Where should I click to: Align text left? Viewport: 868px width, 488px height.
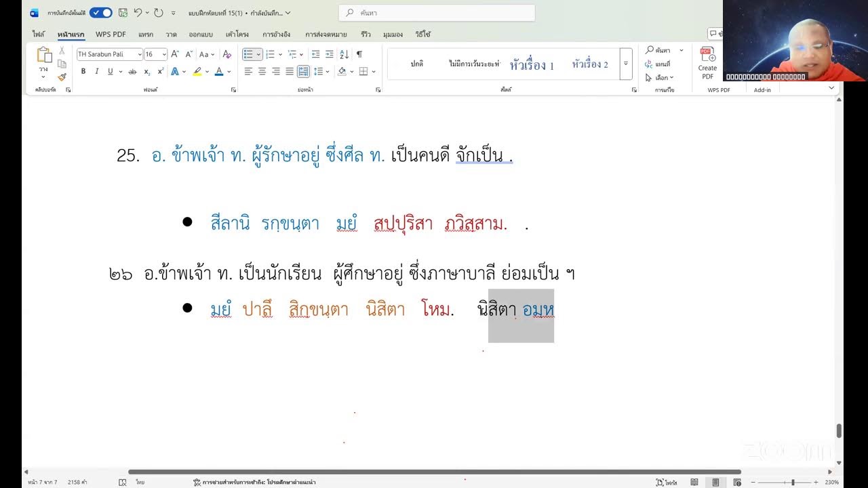248,71
